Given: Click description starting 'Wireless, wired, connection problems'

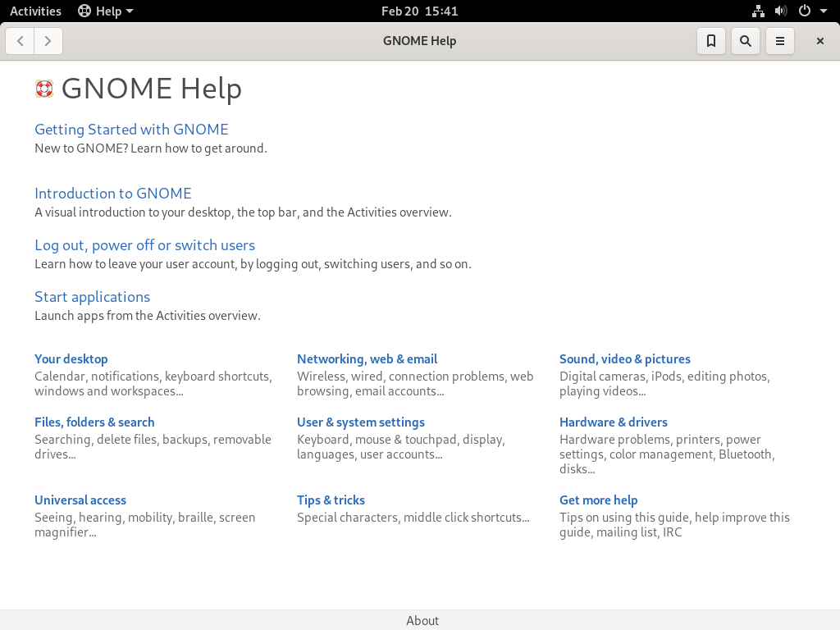Looking at the screenshot, I should (x=415, y=384).
